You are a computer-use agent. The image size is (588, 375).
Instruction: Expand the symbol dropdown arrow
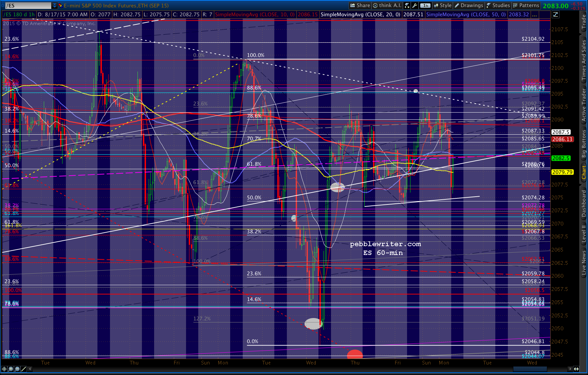click(x=54, y=5)
